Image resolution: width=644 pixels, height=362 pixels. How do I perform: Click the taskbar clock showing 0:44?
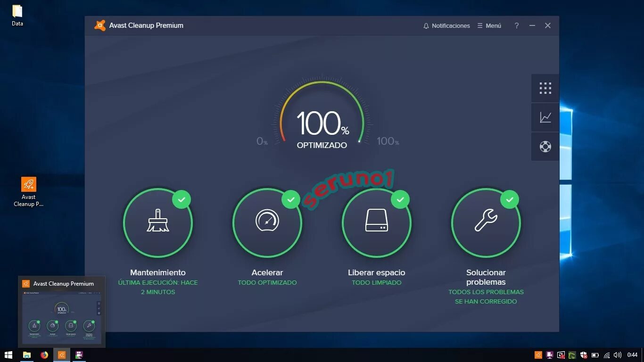tap(632, 355)
